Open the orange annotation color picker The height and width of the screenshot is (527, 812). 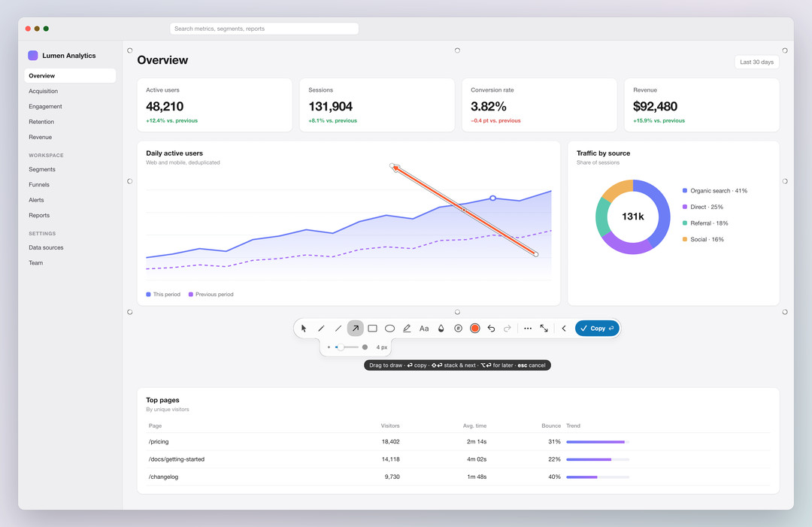(x=475, y=329)
